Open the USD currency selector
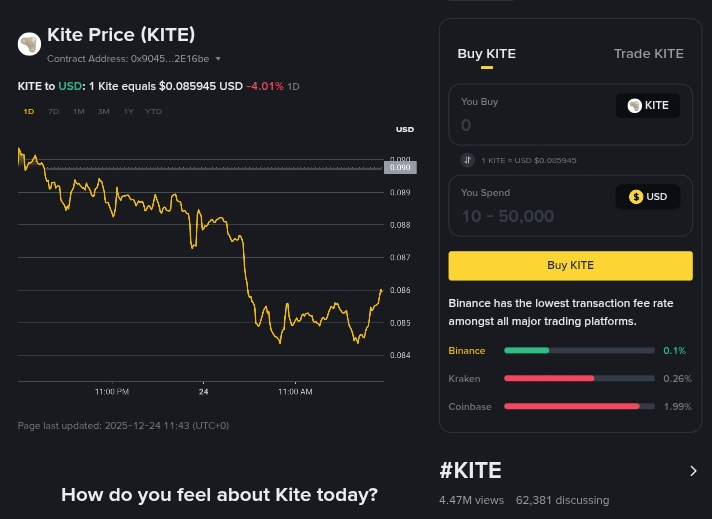 coord(648,197)
